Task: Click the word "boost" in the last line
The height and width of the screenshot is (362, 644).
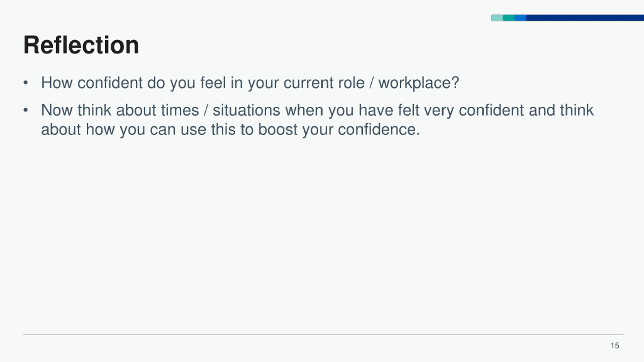Action: click(x=278, y=130)
